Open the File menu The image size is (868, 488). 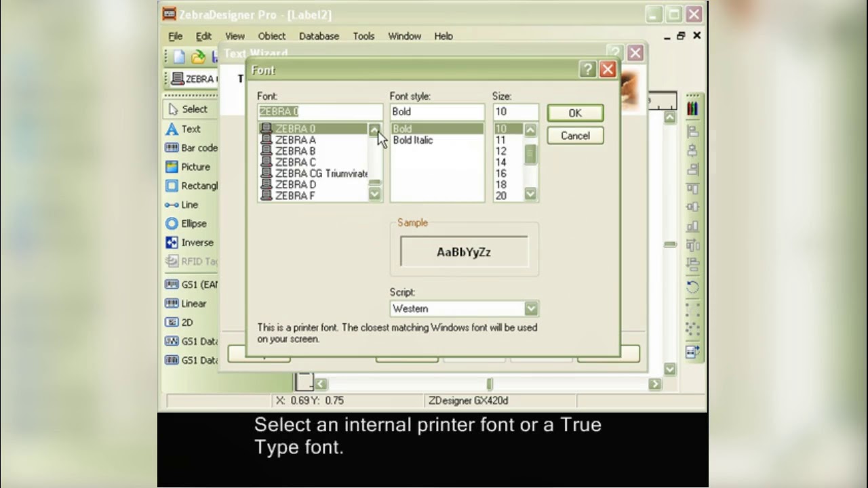176,36
